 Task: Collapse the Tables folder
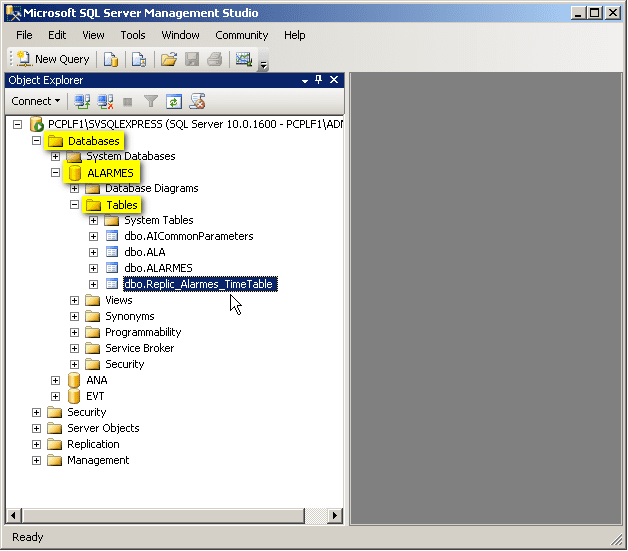point(75,205)
